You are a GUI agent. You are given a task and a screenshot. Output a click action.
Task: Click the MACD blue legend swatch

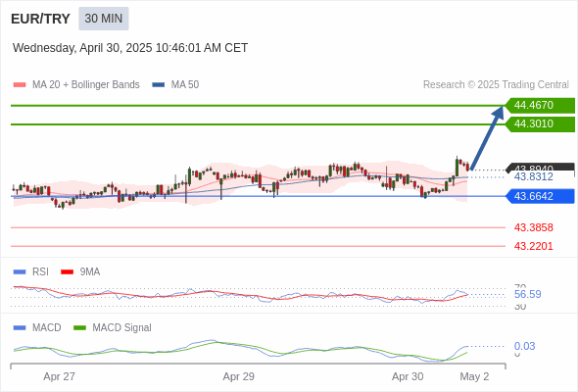coord(20,328)
